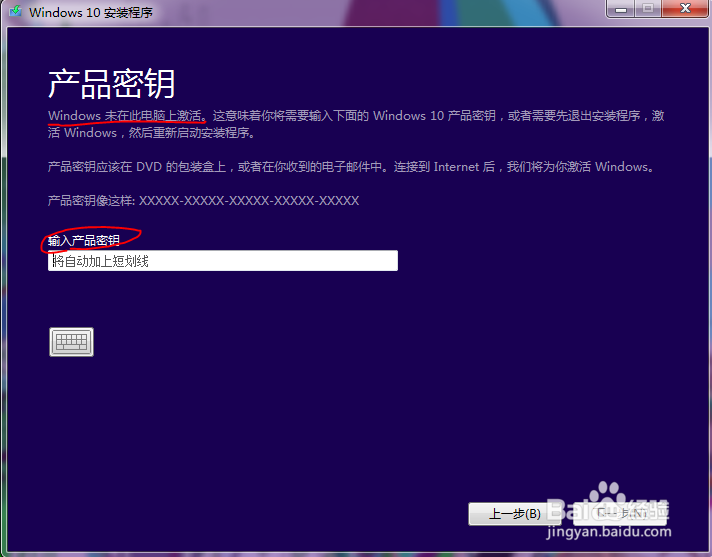Screen dimensions: 712x557
Task: Click the Windows 10 setup title bar icon
Action: (x=15, y=11)
